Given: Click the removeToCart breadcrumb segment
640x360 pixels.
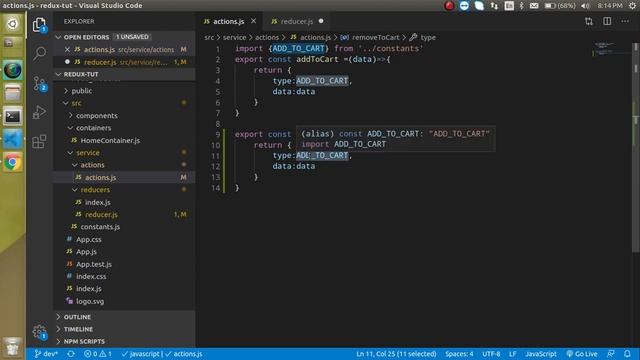Looking at the screenshot, I should (x=375, y=38).
